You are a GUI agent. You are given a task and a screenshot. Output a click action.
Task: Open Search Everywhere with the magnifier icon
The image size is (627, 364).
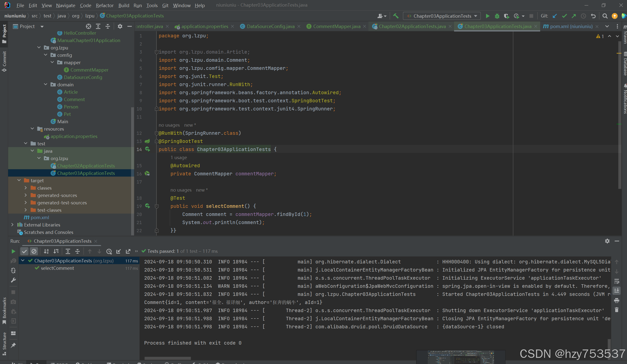coord(605,16)
